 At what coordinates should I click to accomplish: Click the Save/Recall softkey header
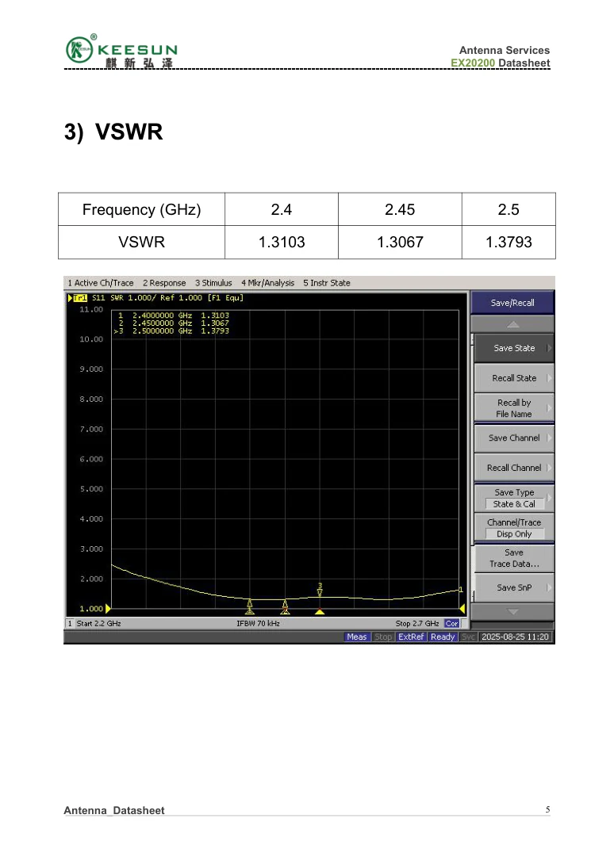click(x=512, y=303)
